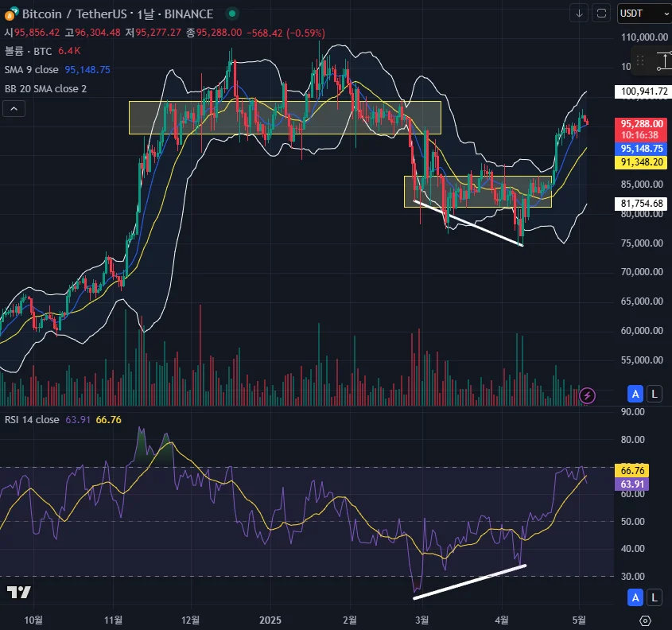Click the volume BTC legend label
Viewport: 672px width, 630px height.
click(28, 51)
